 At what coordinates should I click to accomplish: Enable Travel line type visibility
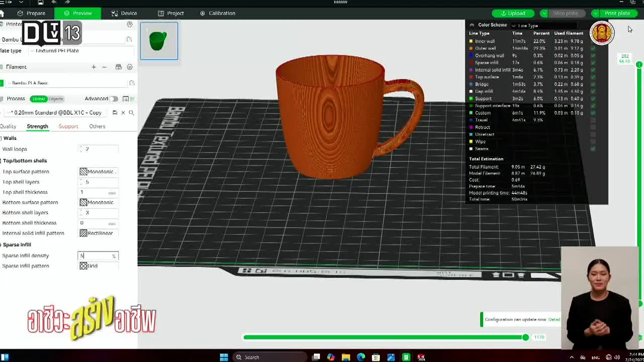[x=593, y=120]
